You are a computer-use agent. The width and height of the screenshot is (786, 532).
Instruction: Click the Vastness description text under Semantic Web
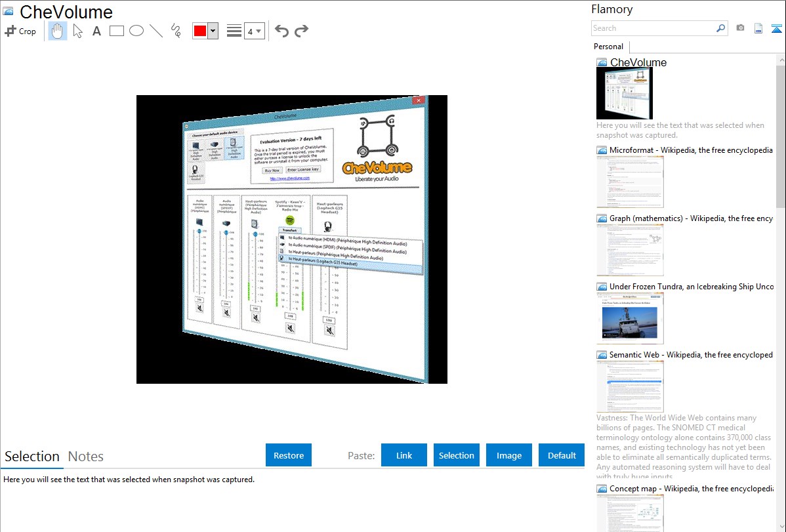coord(684,447)
